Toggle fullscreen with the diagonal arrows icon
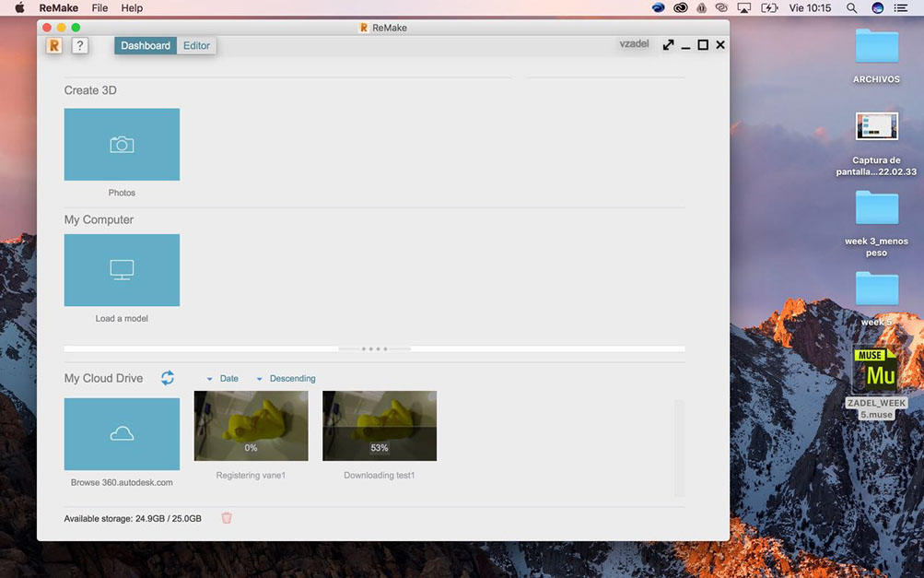The height and width of the screenshot is (578, 924). pos(668,45)
